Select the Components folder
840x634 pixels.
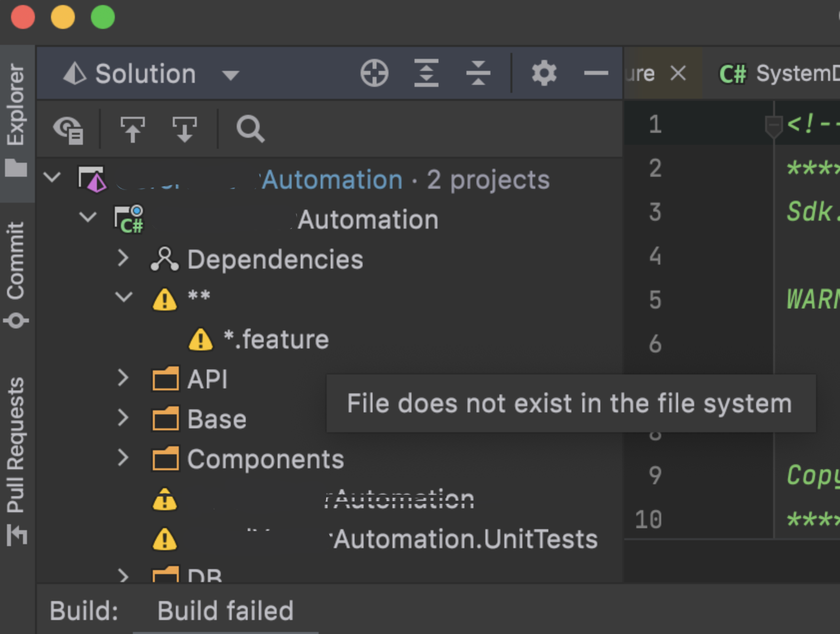(x=265, y=459)
